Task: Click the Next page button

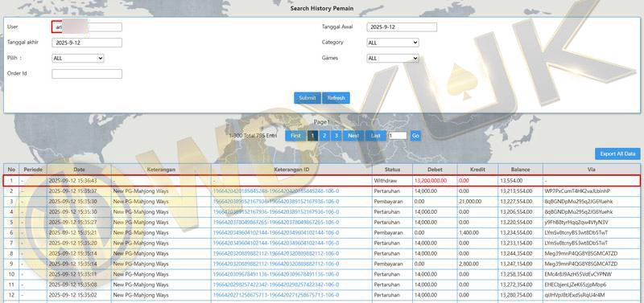Action: click(353, 136)
